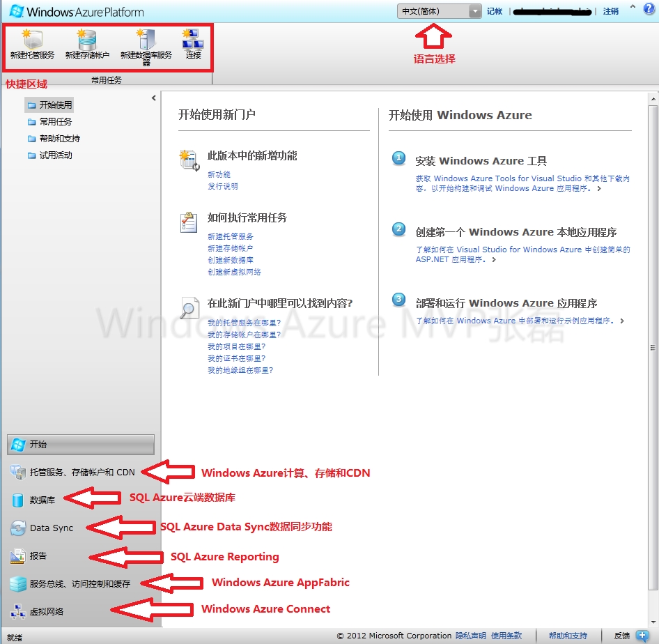
Task: Click the 反馈 button in status bar
Action: pos(621,636)
